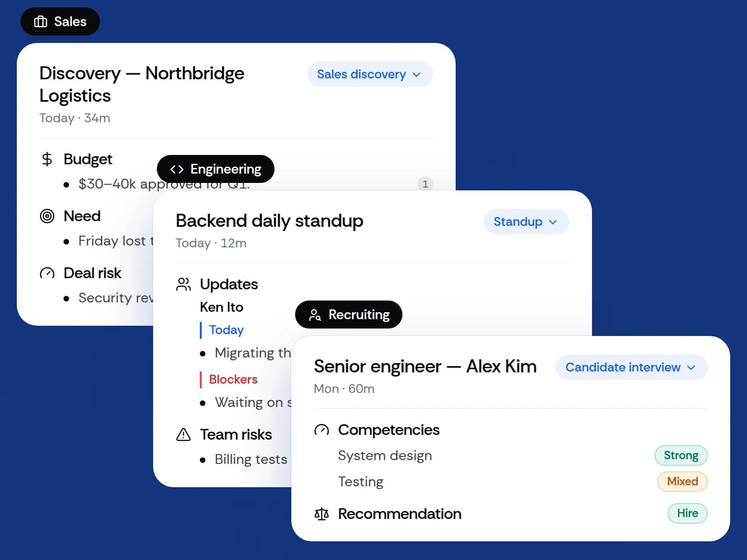Image resolution: width=747 pixels, height=560 pixels.
Task: Click the gauge icon beside Deal risk
Action: coord(47,273)
